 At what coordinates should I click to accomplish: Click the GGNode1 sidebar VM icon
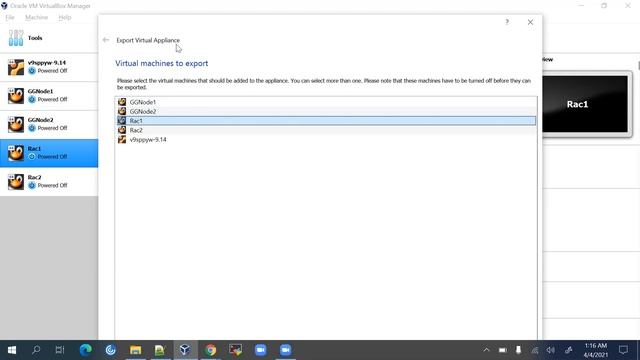pyautogui.click(x=16, y=96)
